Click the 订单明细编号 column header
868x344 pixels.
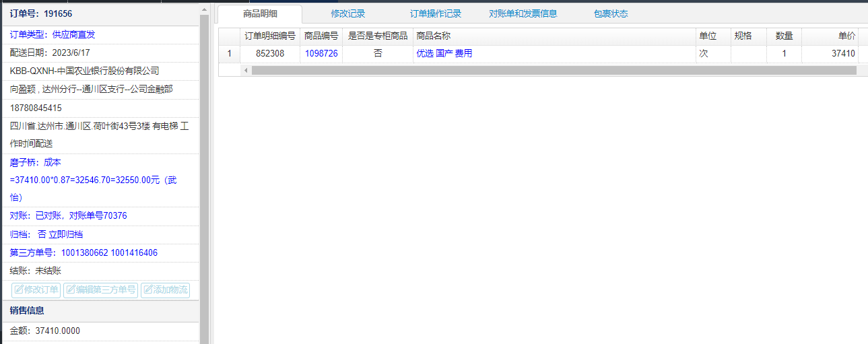(270, 36)
